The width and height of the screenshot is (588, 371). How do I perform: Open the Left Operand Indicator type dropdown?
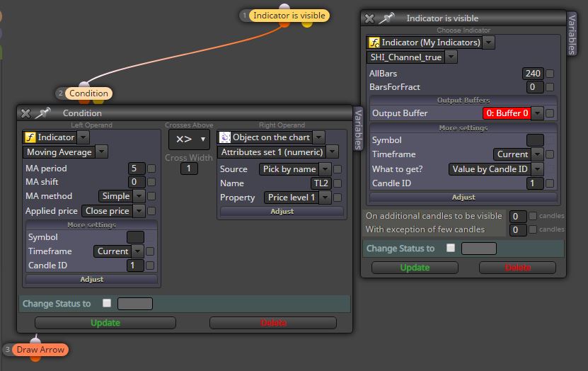click(83, 137)
